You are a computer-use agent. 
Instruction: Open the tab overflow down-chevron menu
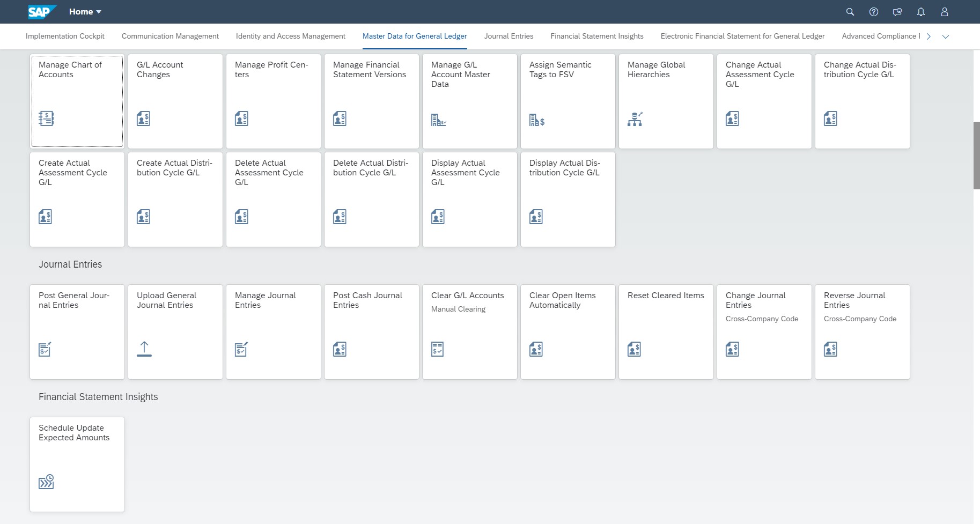[945, 36]
